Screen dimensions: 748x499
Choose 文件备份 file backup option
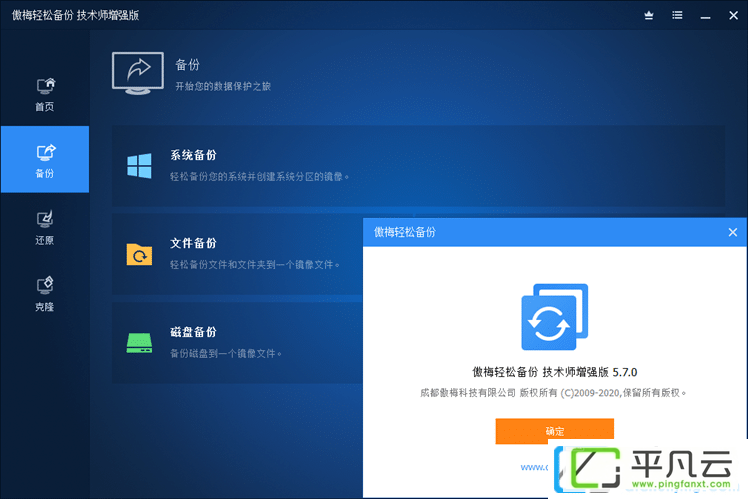click(x=238, y=254)
